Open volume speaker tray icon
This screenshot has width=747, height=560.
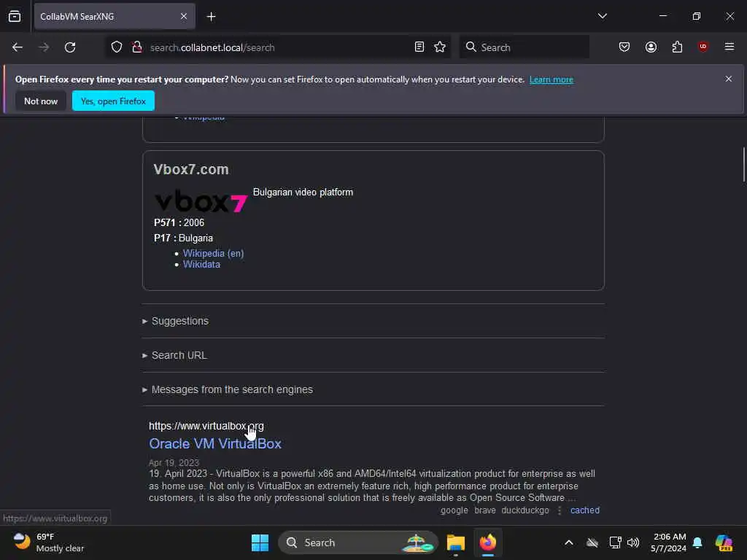pos(633,542)
